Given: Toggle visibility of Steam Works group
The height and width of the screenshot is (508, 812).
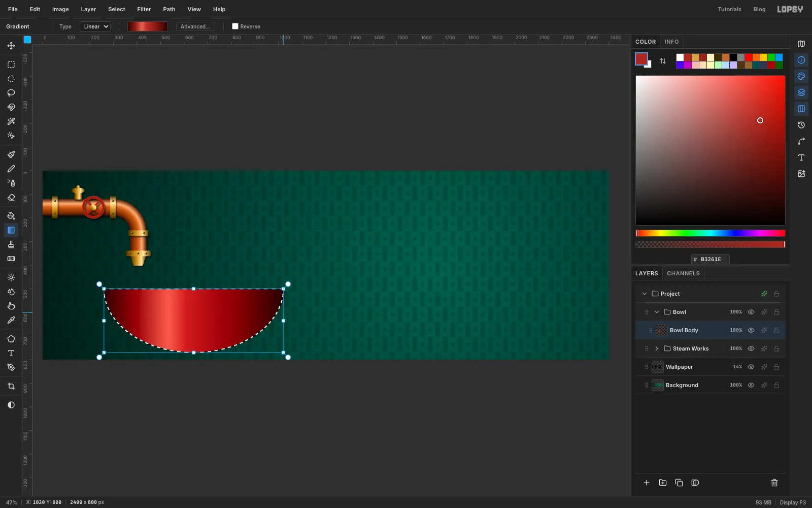Looking at the screenshot, I should click(751, 348).
